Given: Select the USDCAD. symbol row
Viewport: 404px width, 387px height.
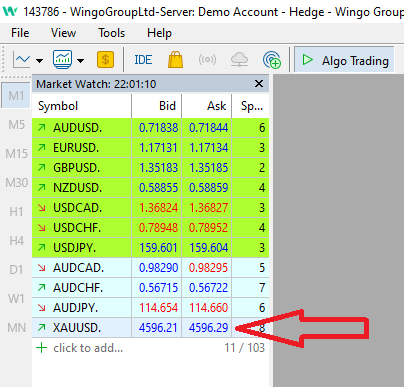Looking at the screenshot, I should [x=150, y=208].
